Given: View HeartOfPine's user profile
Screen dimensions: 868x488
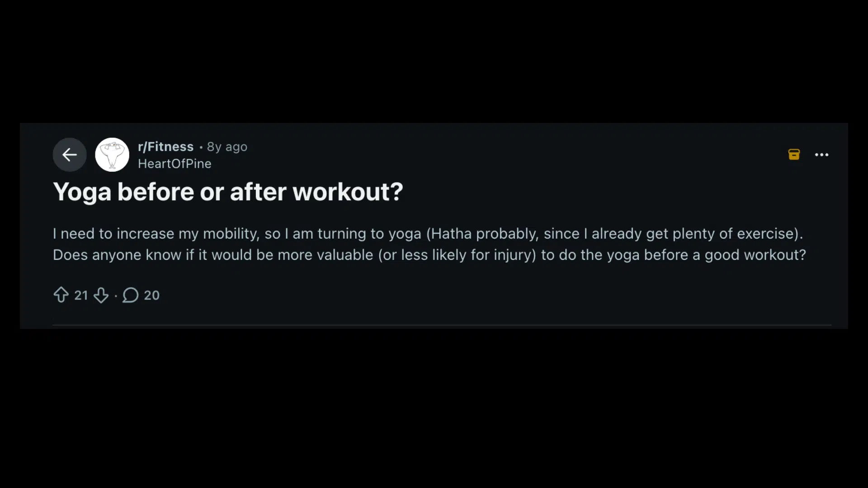Looking at the screenshot, I should [x=175, y=164].
